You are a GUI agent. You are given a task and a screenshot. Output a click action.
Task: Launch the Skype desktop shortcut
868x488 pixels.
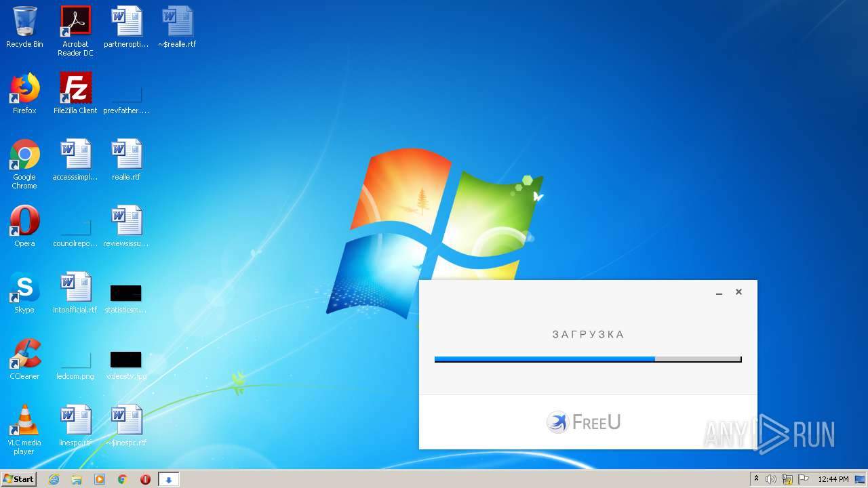[x=24, y=293]
